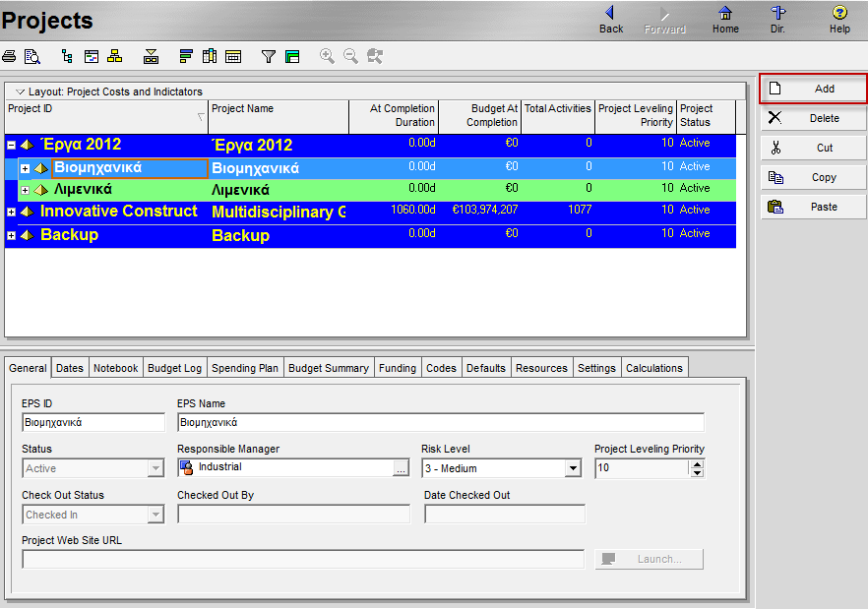Open Print Preview from the toolbar
868x609 pixels.
tap(32, 56)
